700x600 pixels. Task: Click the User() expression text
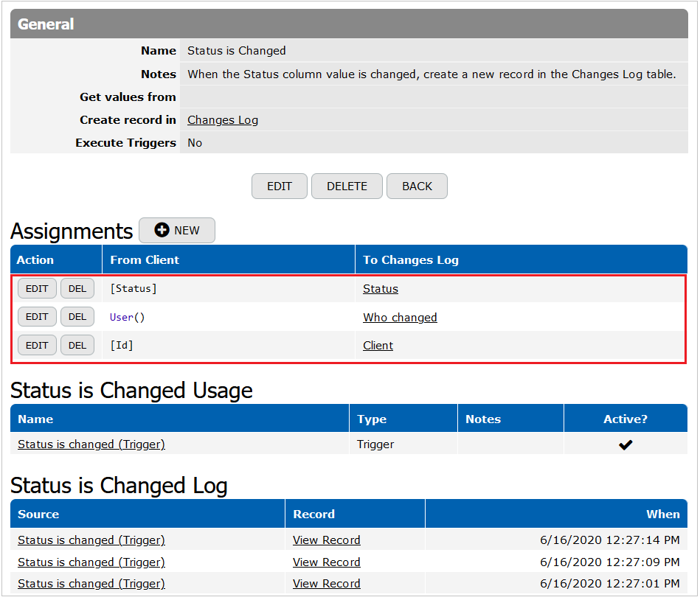[127, 317]
